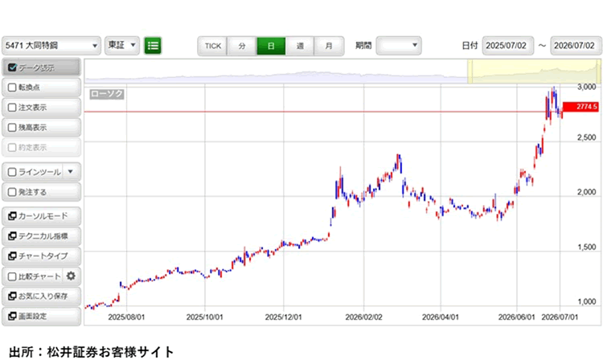603x364 pixels.
Task: Enable the ラインツール checkbox
Action: click(12, 172)
